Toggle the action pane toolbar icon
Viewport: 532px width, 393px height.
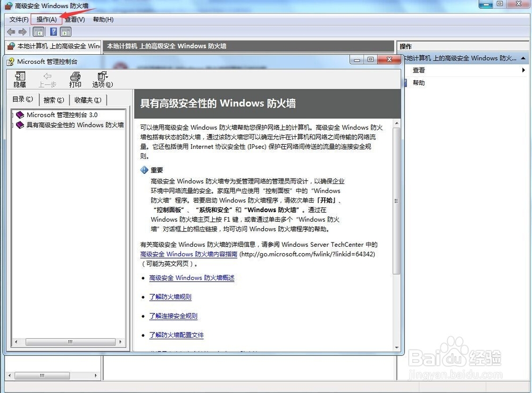coord(65,32)
